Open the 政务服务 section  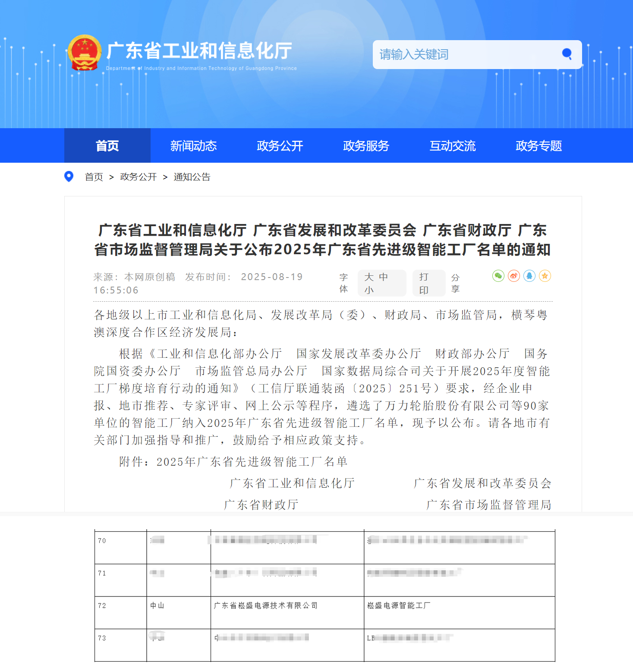pyautogui.click(x=366, y=146)
